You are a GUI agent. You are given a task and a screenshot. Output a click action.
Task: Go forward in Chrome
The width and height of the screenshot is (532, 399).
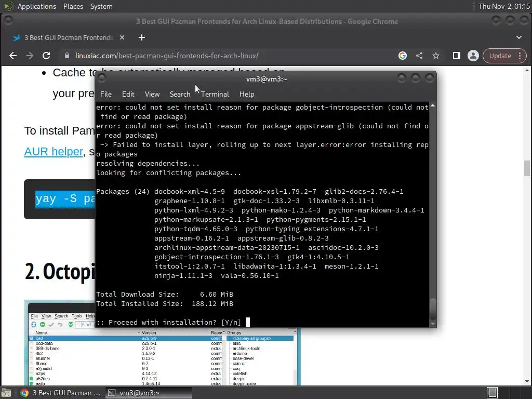[30, 56]
